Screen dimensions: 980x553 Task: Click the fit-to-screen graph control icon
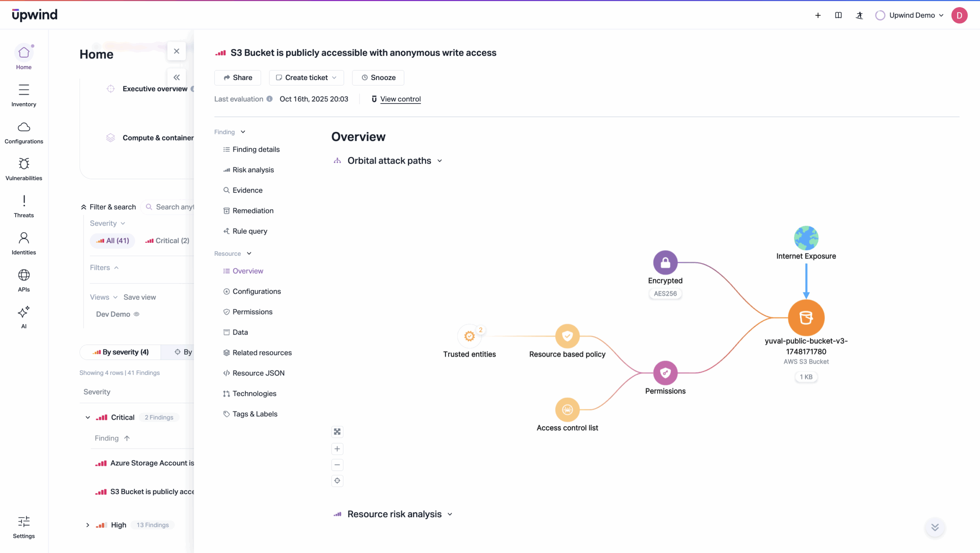point(337,432)
